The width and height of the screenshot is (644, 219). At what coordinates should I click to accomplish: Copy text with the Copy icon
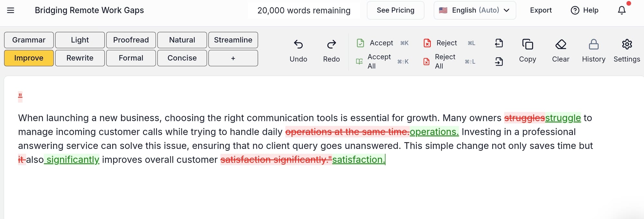click(527, 44)
